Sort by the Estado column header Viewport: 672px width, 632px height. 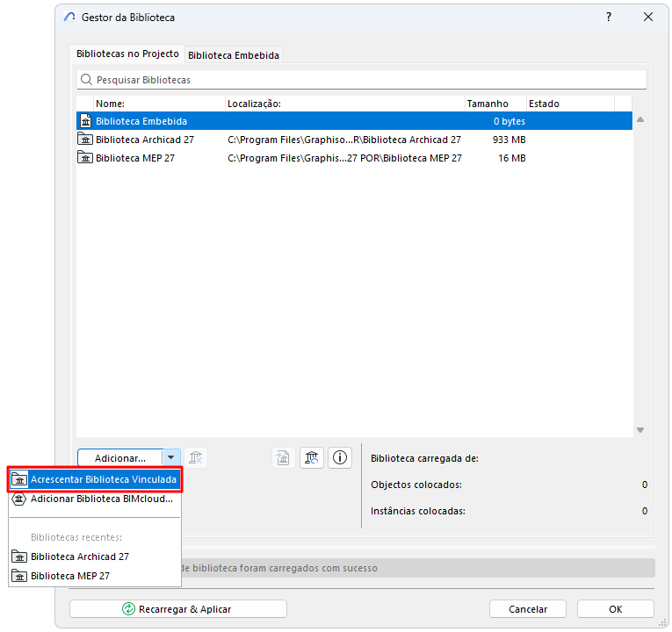pyautogui.click(x=570, y=104)
